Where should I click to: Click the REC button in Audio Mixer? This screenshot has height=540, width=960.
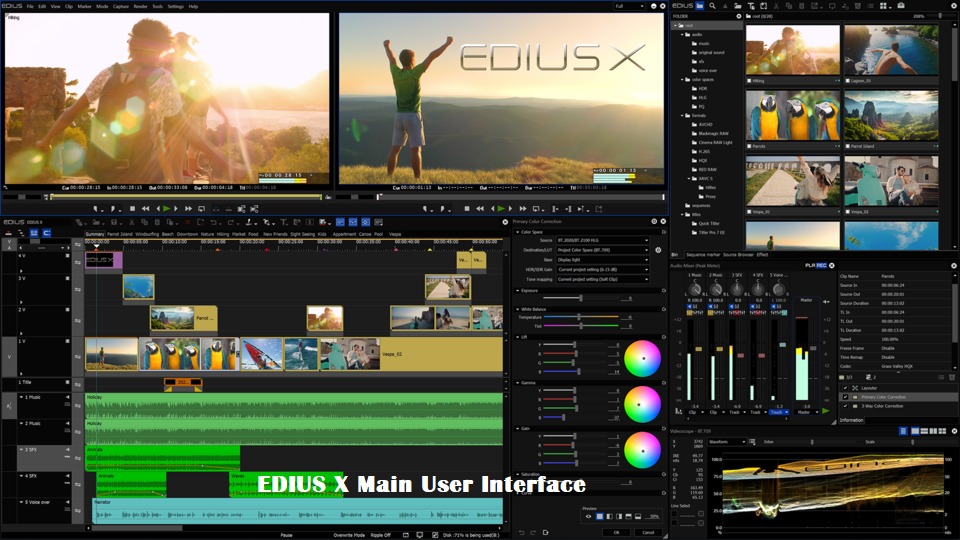point(822,265)
